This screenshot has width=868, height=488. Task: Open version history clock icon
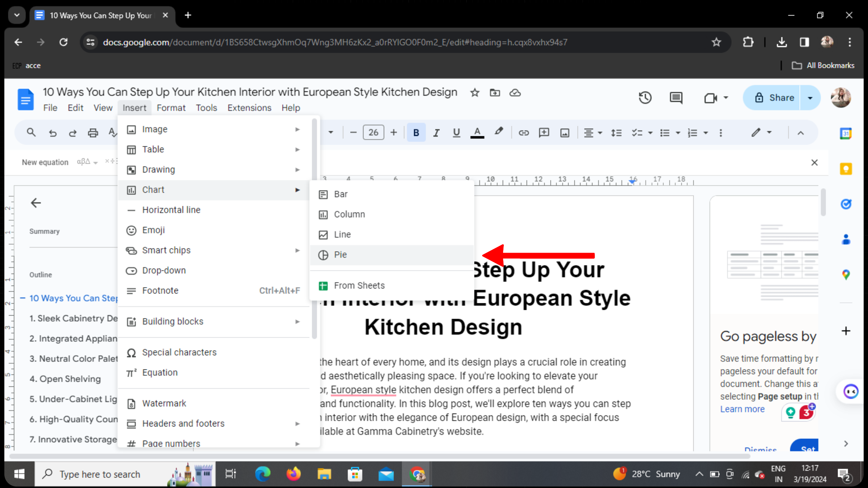[645, 98]
